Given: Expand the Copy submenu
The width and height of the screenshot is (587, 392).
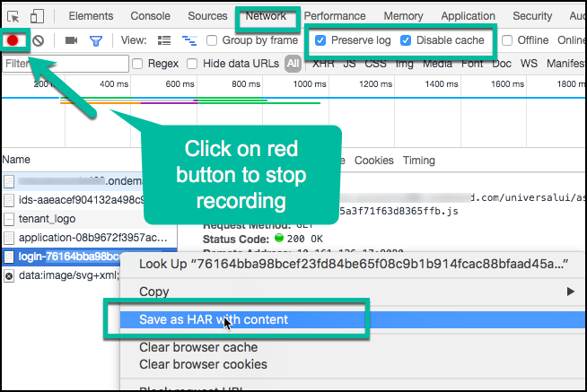Looking at the screenshot, I should point(354,292).
